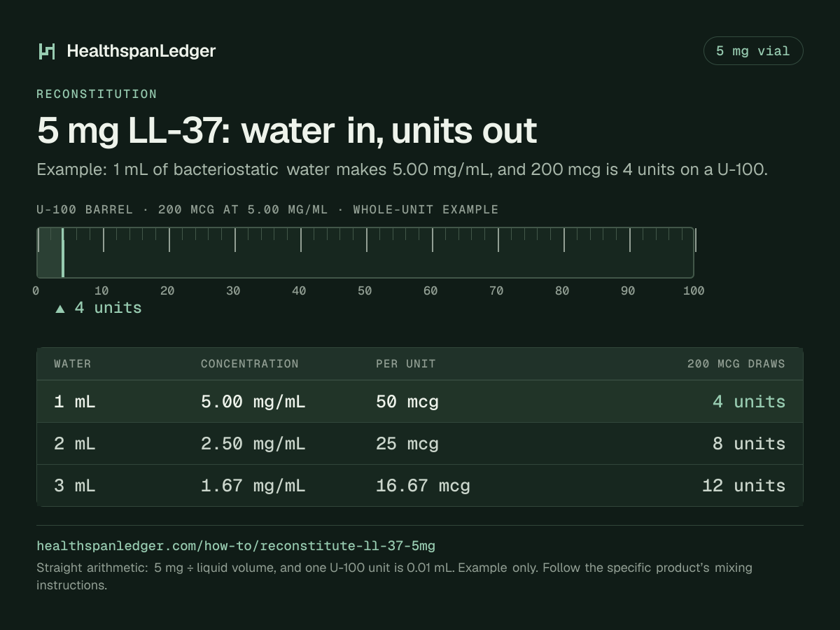Click the 200 MCG DRAWS column header
Viewport: 840px width, 630px height.
[x=736, y=364]
